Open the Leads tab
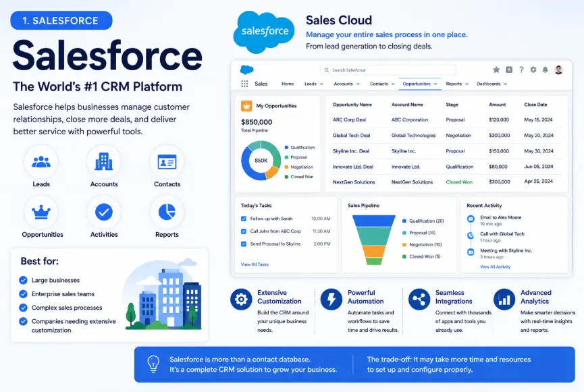This screenshot has height=392, width=584. coord(311,84)
